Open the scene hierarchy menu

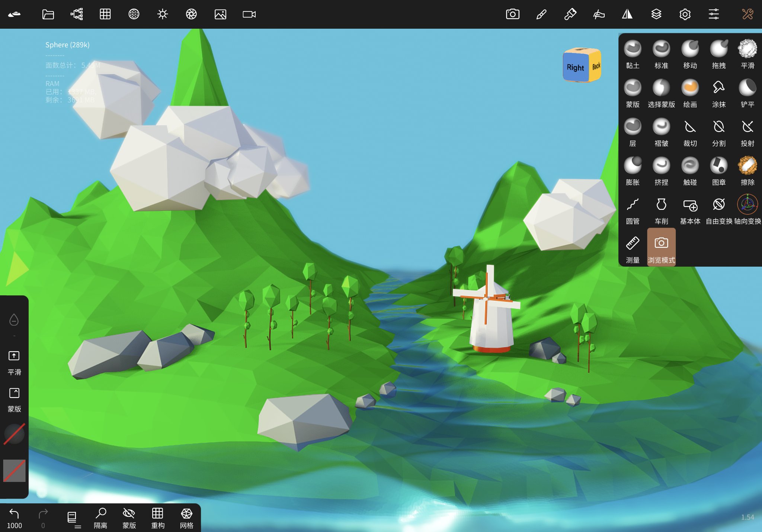[77, 14]
